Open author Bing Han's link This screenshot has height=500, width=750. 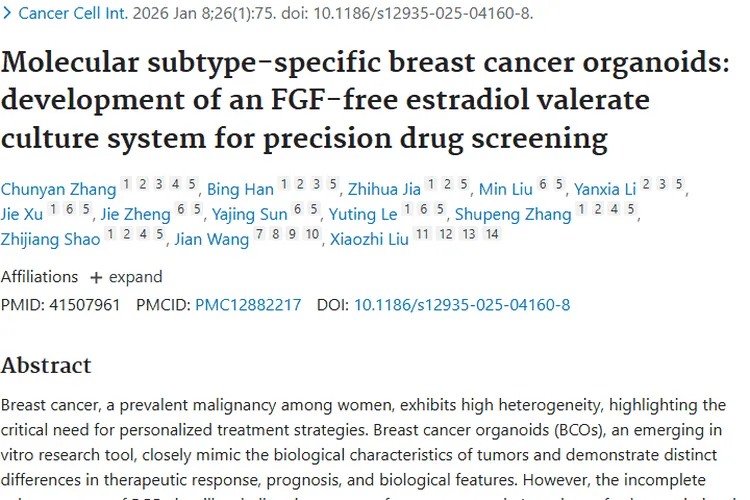coord(239,189)
